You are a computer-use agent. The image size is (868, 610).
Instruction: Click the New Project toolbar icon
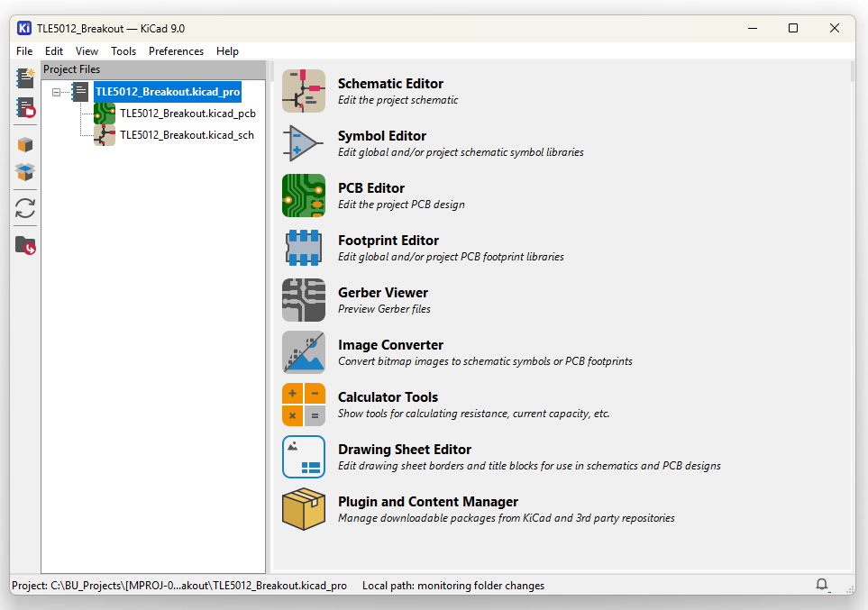[25, 78]
